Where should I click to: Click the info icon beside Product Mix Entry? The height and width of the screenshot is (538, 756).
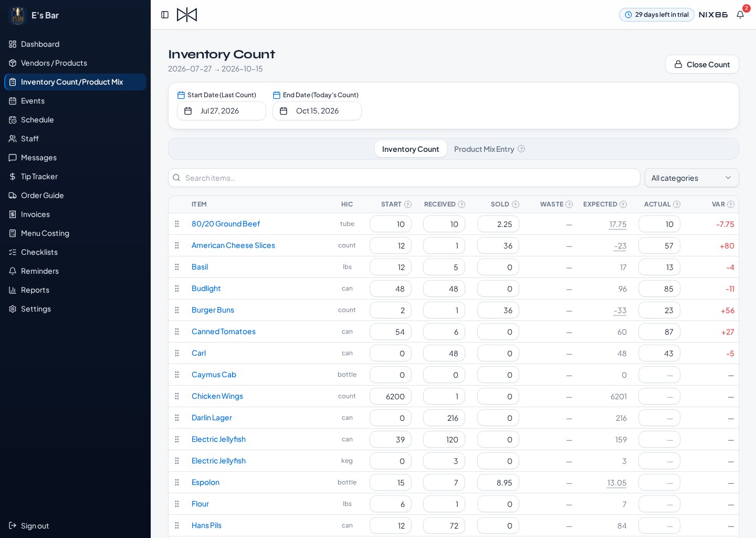pos(521,149)
